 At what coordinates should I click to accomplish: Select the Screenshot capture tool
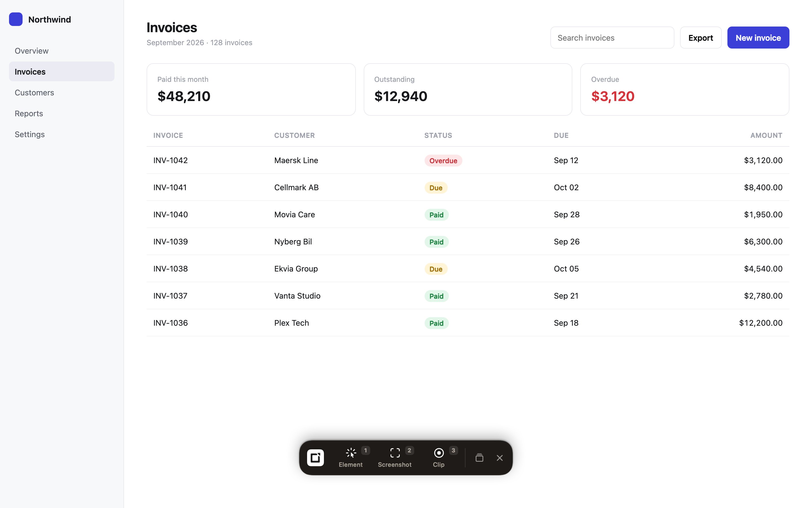coord(395,457)
